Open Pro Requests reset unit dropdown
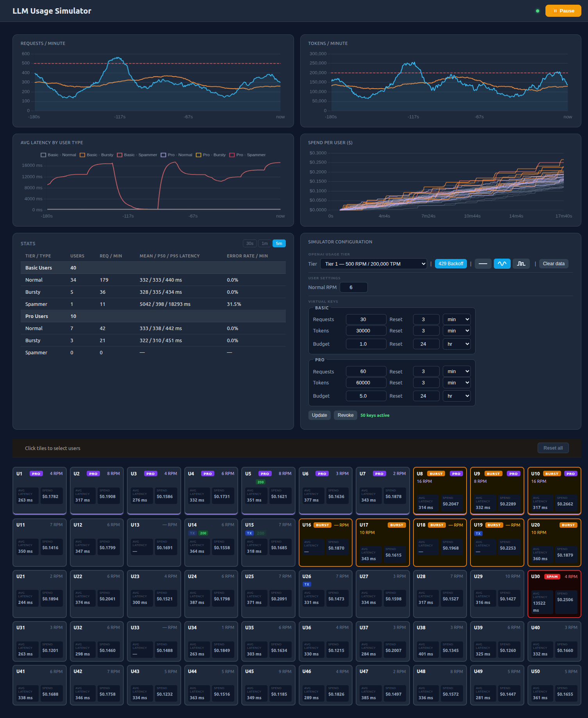Screen dimensions: 588x718 (x=456, y=372)
